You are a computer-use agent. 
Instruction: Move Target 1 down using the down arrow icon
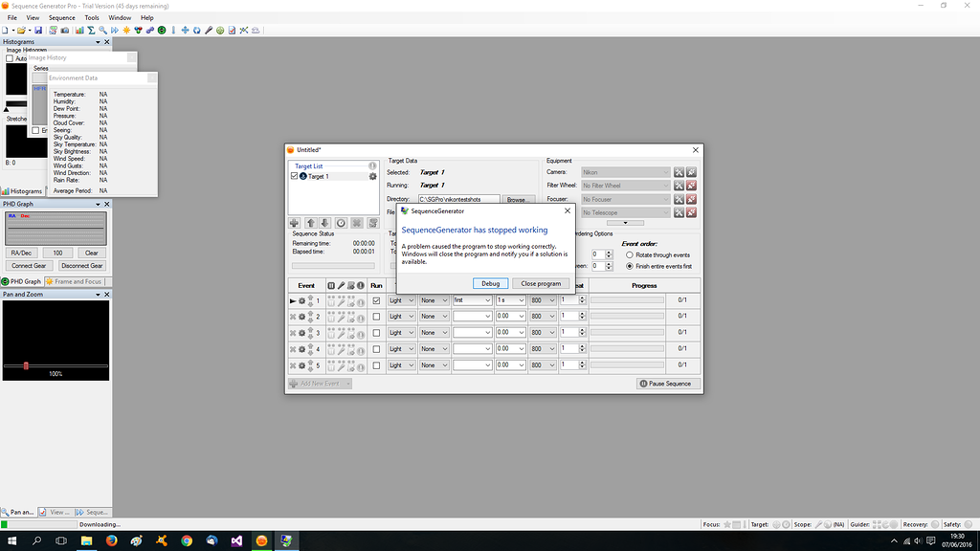324,223
